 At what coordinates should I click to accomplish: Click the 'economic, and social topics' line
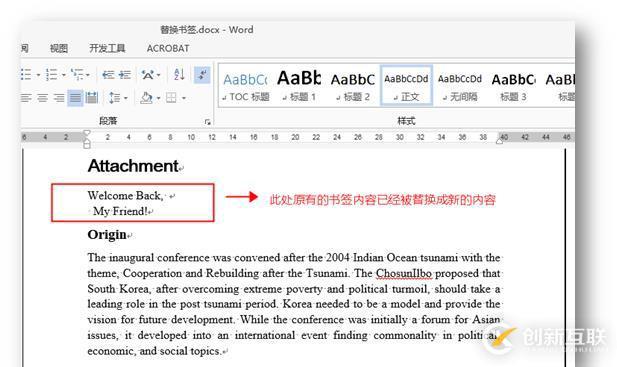154,351
